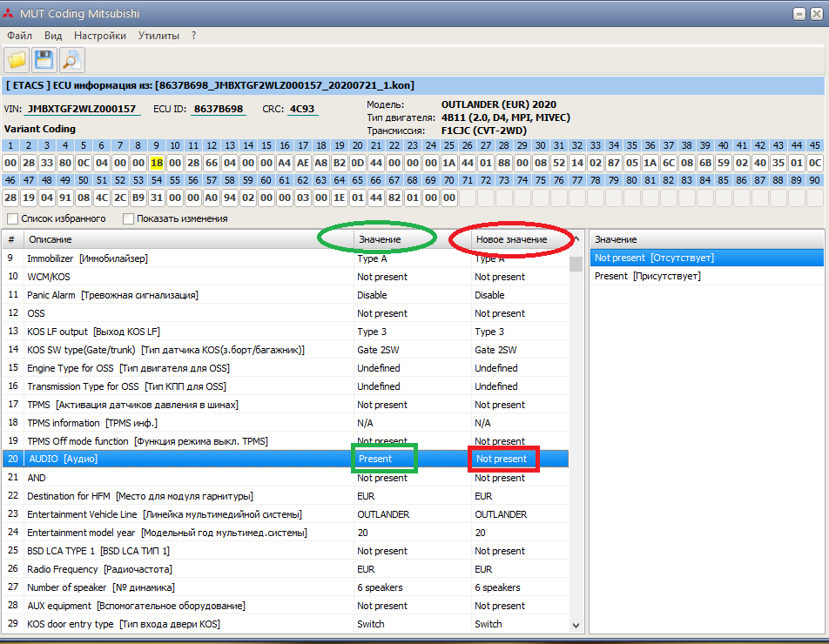Viewport: 829px width, 644px height.
Task: Select byte 5 cell with value 0C
Action: (84, 163)
